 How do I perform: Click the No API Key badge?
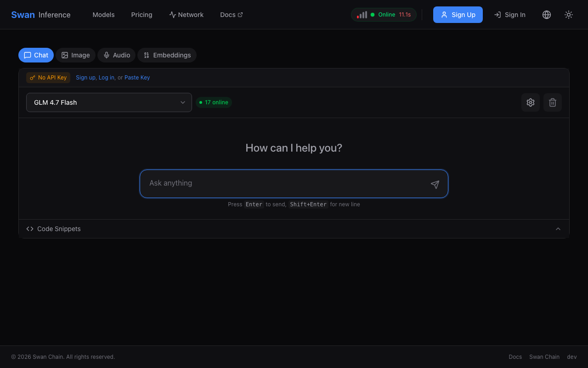(x=48, y=78)
